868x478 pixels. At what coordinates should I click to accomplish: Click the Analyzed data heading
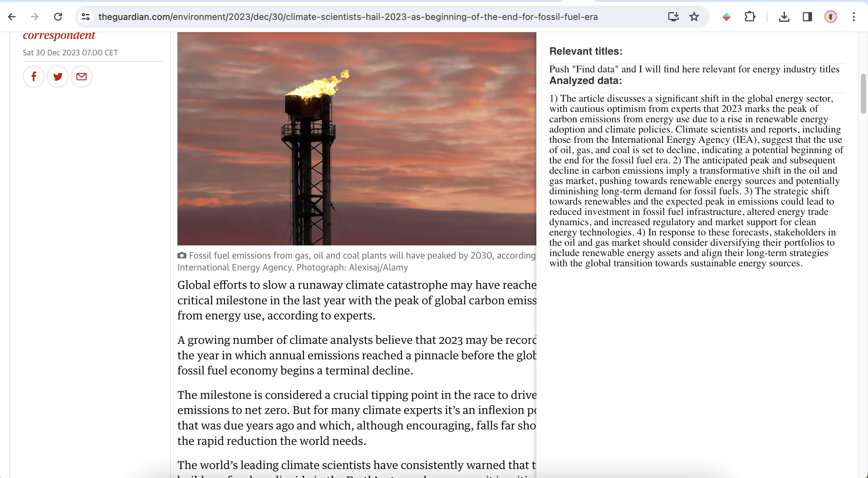585,80
